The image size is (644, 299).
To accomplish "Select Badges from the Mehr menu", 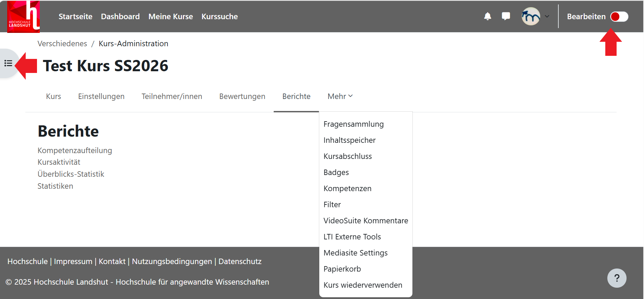I will 336,172.
